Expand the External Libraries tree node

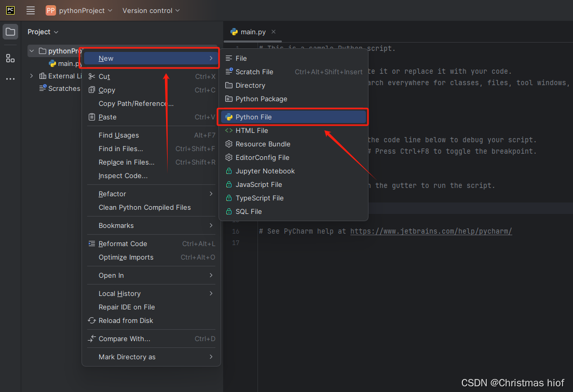[32, 76]
